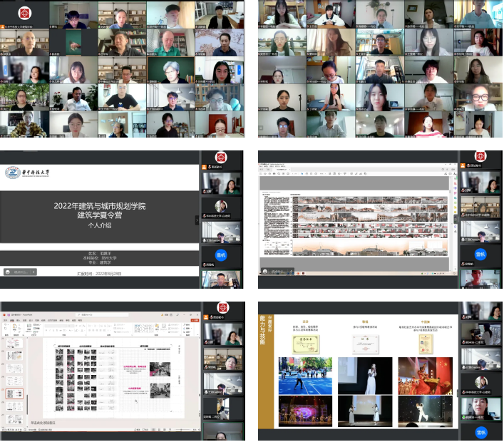Click the blue 雷帆 avatar beside the architectural drawing

[x=480, y=255]
